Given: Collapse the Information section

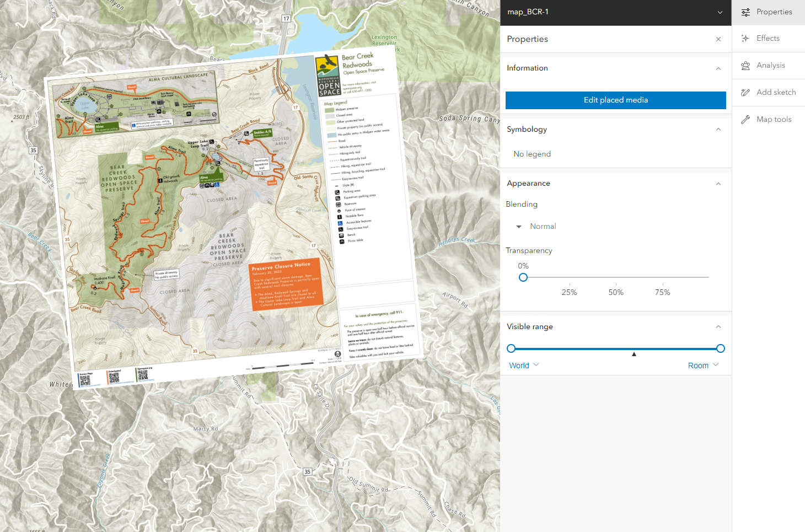Looking at the screenshot, I should point(718,68).
